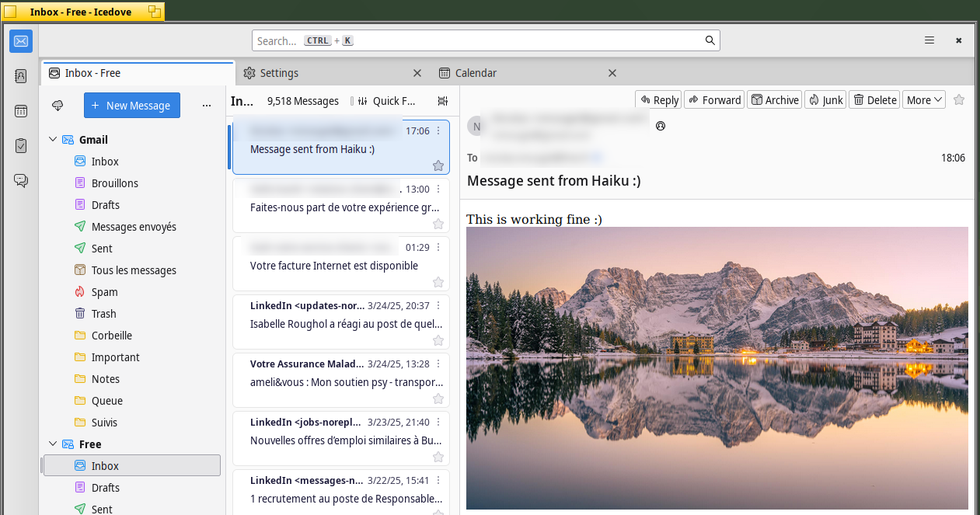Star the 'Nouvelles offres d'emploi' message row

coord(438,457)
